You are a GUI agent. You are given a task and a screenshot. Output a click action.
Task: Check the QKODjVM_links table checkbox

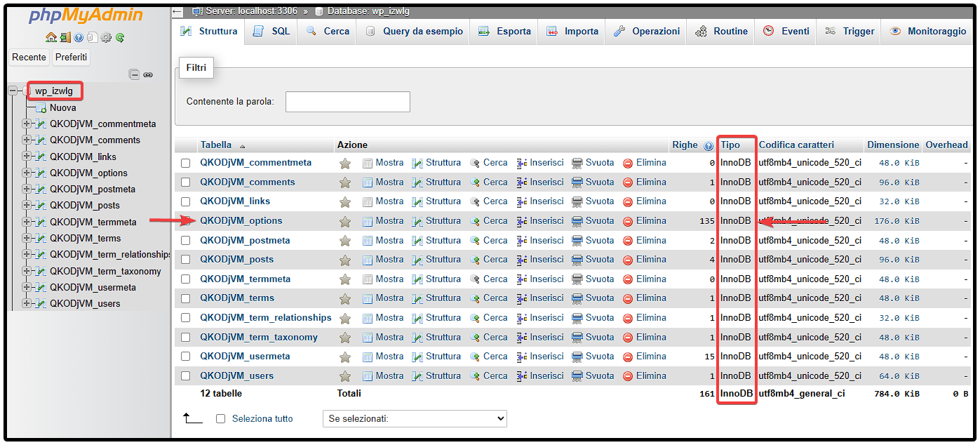click(x=186, y=201)
